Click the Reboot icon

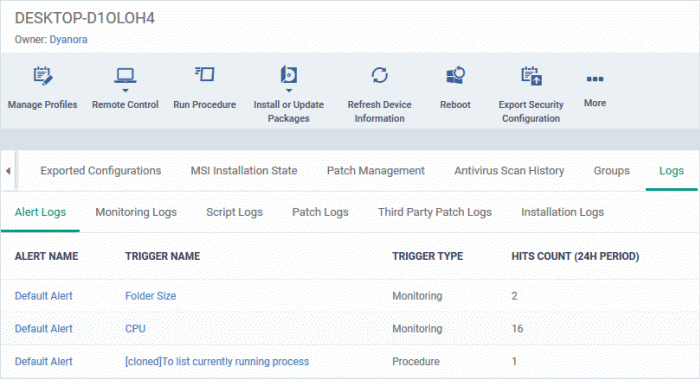pos(455,75)
